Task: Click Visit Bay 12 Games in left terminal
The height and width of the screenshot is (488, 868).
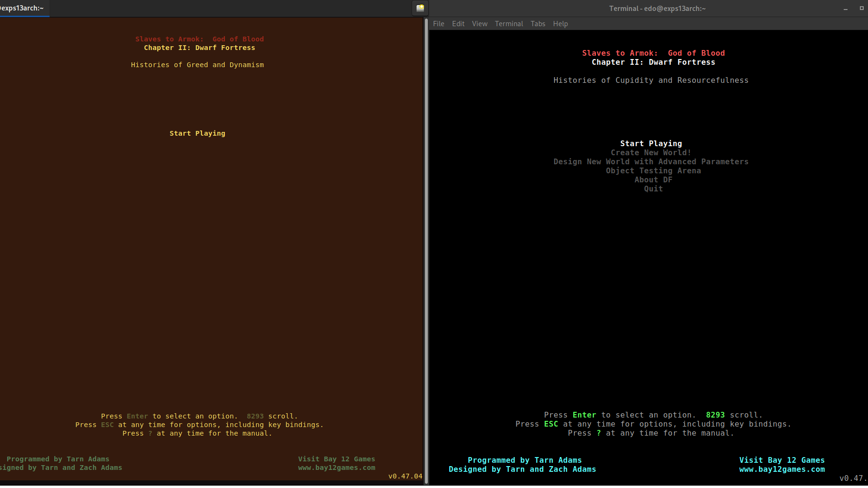Action: tap(336, 459)
